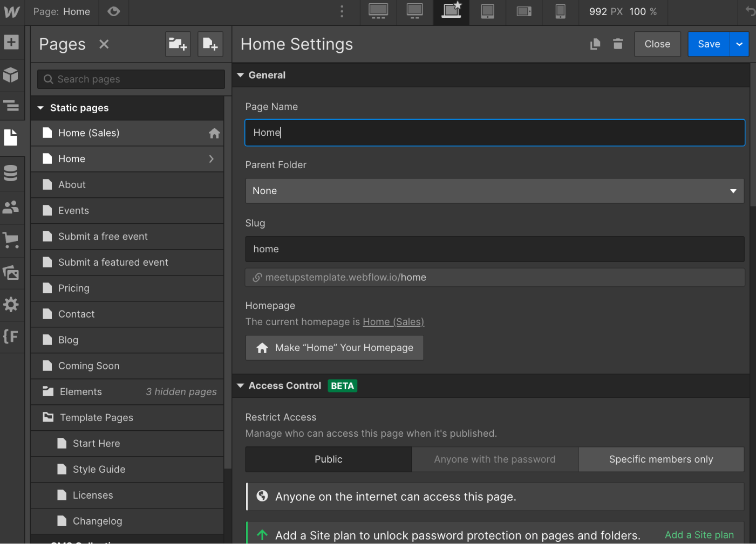Open the CMS Collections panel

11,174
